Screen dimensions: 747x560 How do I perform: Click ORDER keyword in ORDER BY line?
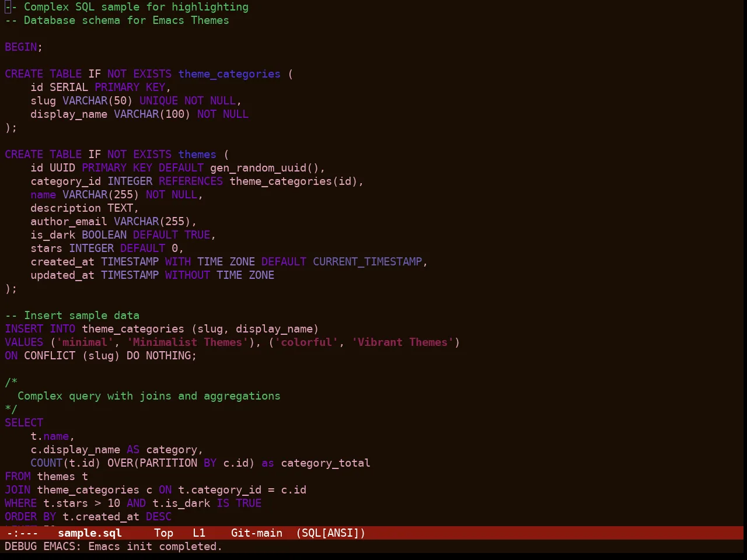(20, 516)
